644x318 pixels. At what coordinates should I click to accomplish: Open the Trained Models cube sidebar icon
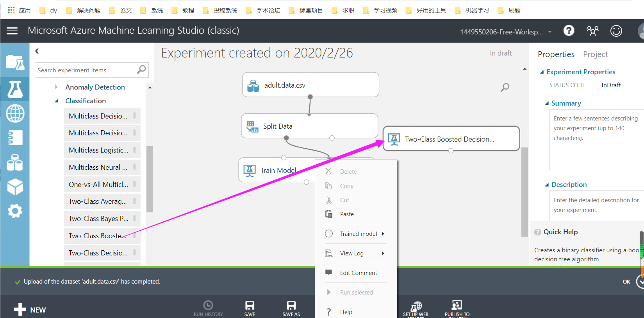pyautogui.click(x=15, y=187)
